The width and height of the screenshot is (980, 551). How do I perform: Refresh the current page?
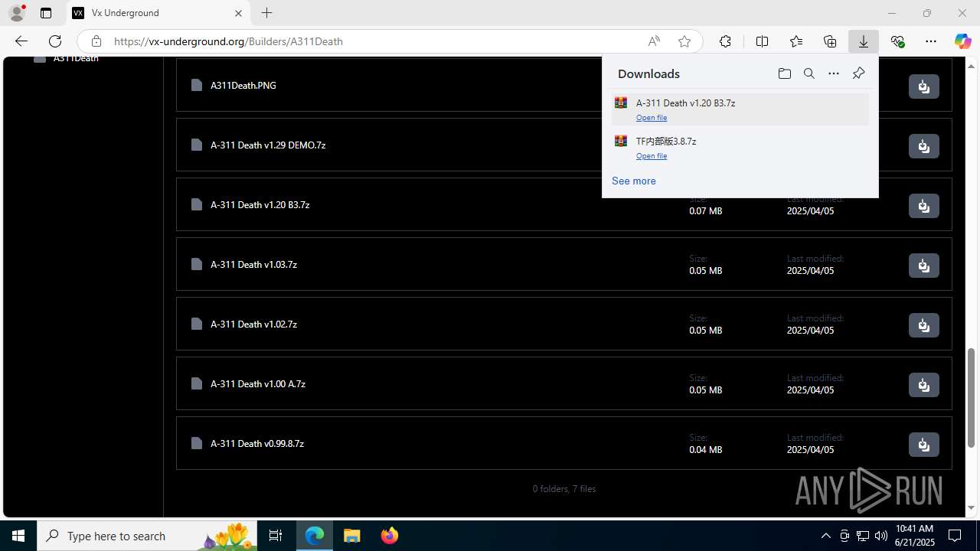pos(55,41)
